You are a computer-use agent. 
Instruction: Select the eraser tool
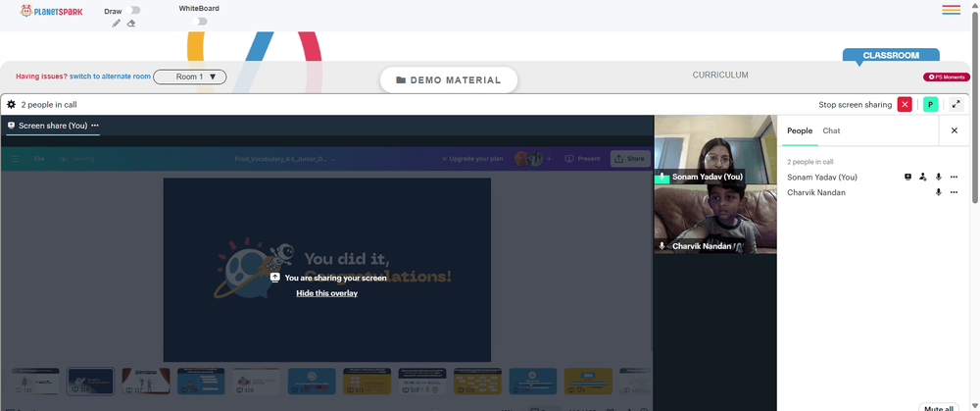click(131, 24)
